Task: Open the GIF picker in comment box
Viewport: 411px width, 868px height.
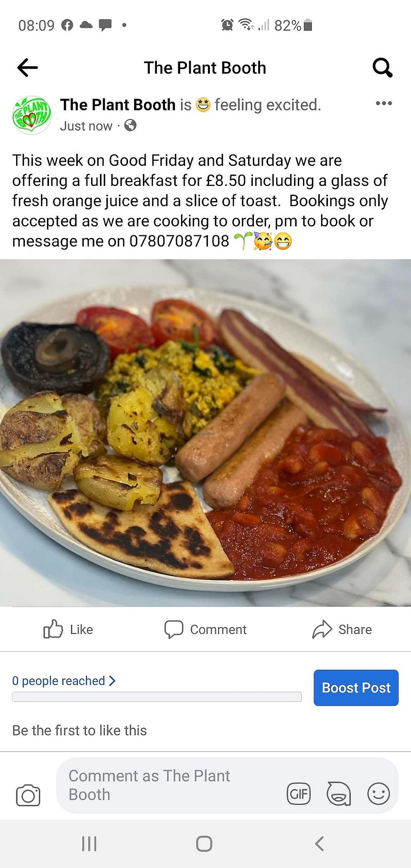Action: click(x=299, y=794)
